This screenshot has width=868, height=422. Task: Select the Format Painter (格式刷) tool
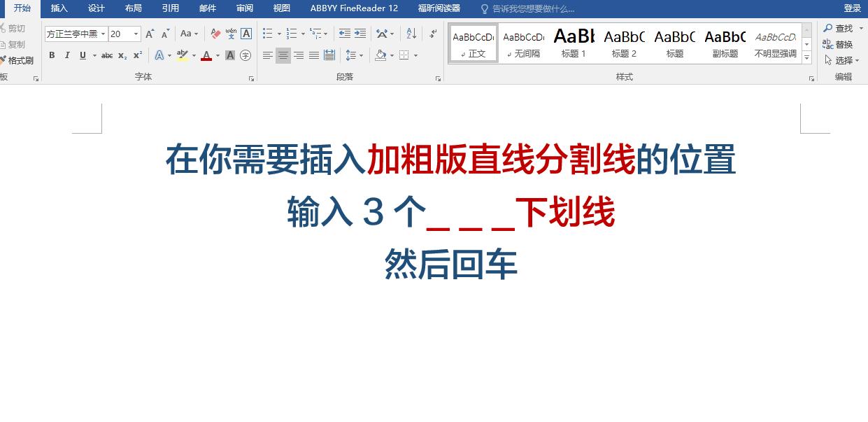[x=19, y=60]
